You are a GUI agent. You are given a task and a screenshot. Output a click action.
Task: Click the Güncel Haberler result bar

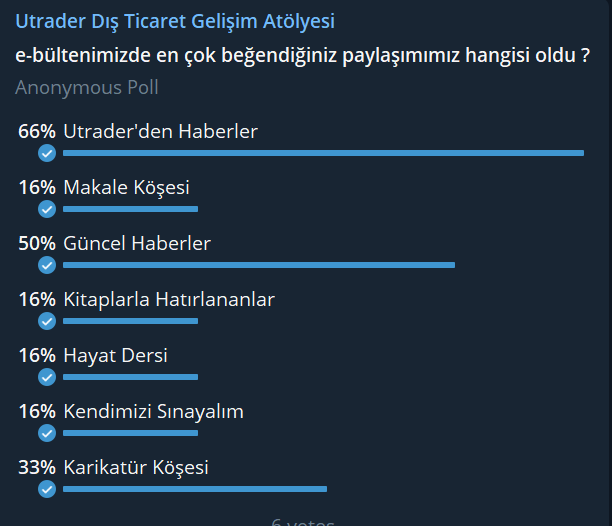258,265
